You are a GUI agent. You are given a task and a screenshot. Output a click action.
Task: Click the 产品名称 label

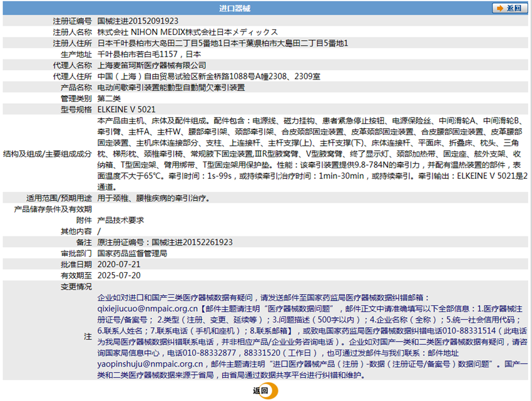pyautogui.click(x=76, y=88)
